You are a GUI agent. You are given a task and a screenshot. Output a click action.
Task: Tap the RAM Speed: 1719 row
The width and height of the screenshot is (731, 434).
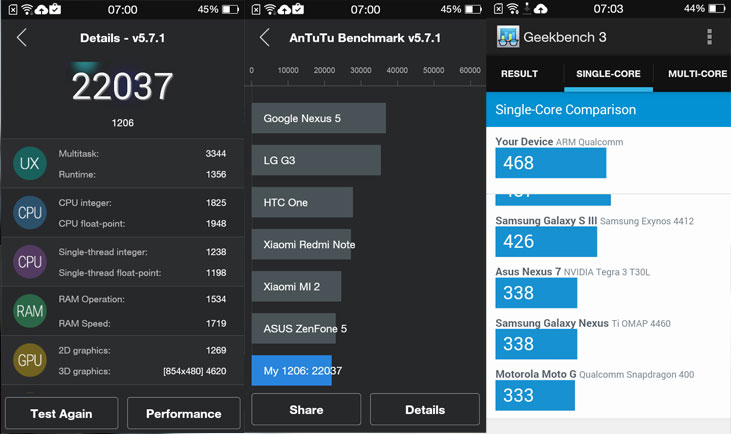click(142, 324)
